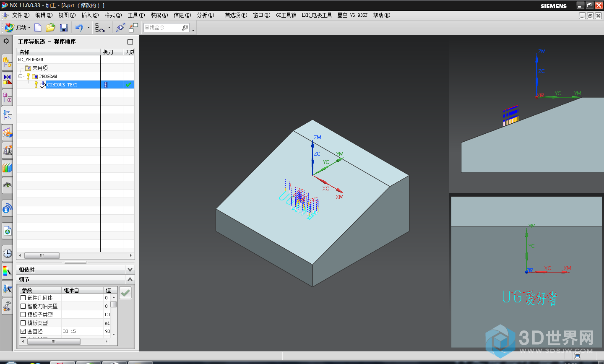Click the details table vertical scrollbar down arrow
604x364 pixels.
[x=114, y=334]
